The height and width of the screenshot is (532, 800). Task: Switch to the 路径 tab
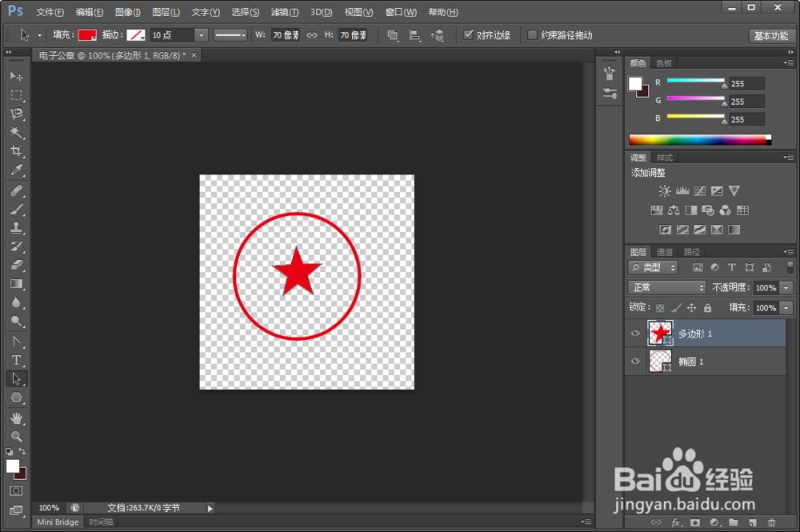[x=691, y=251]
